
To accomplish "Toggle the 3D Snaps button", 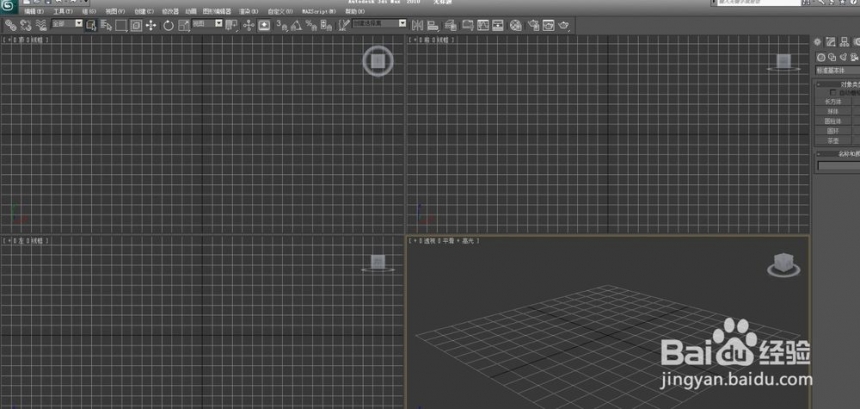I will click(x=282, y=25).
